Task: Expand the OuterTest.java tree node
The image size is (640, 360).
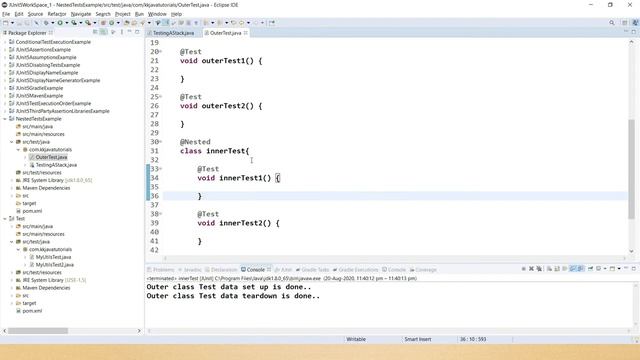Action: (x=25, y=157)
